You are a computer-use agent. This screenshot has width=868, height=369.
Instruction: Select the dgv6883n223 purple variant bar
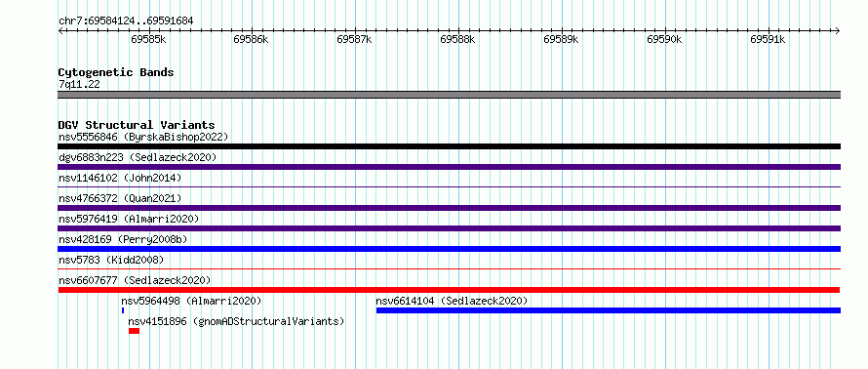point(449,167)
